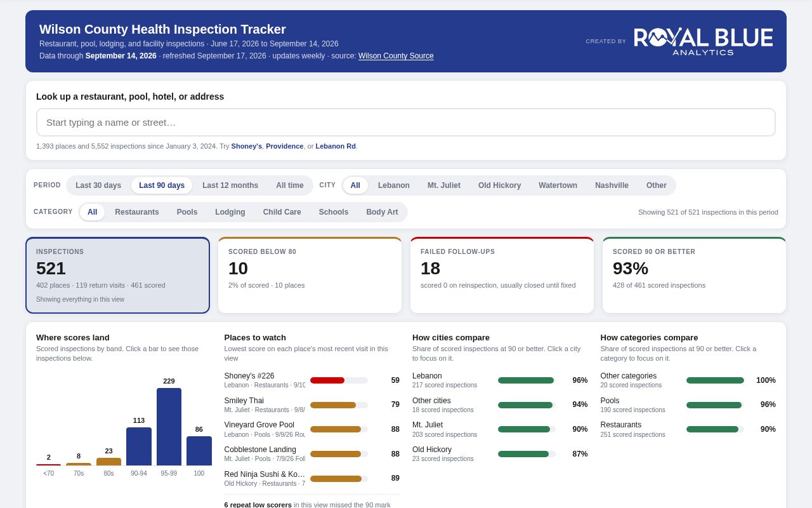Screen dimensions: 812x508
Task: Select the Last 90 days period
Action: pos(162,185)
